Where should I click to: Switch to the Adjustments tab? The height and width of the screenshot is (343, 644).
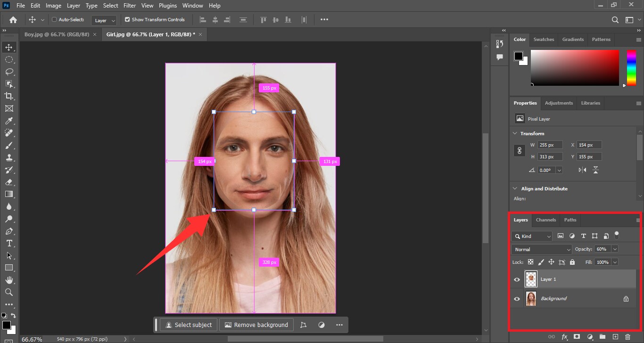559,103
